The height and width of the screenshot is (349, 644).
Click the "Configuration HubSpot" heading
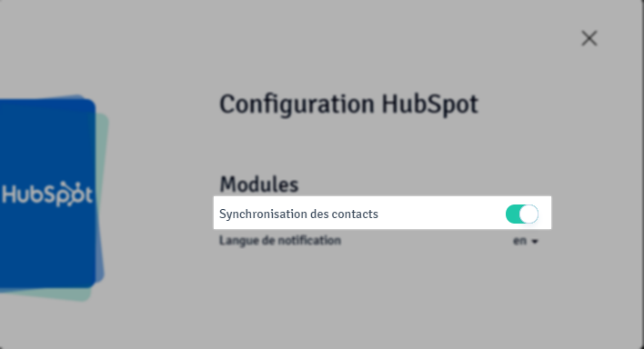348,105
